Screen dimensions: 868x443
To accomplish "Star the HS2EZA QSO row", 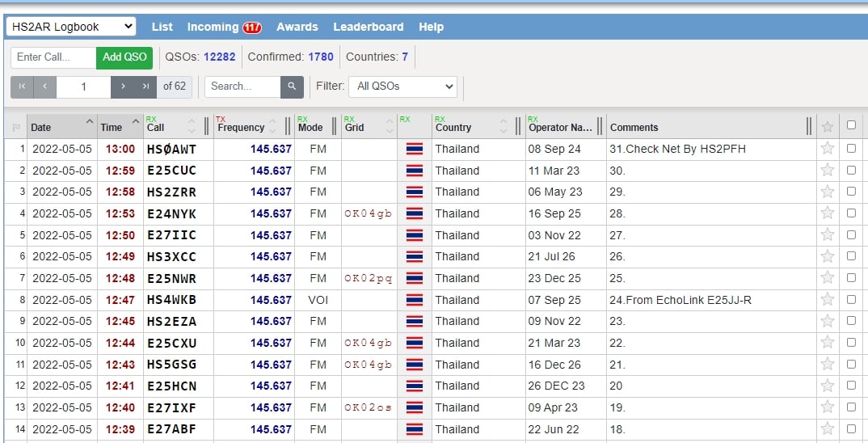I will coord(828,321).
